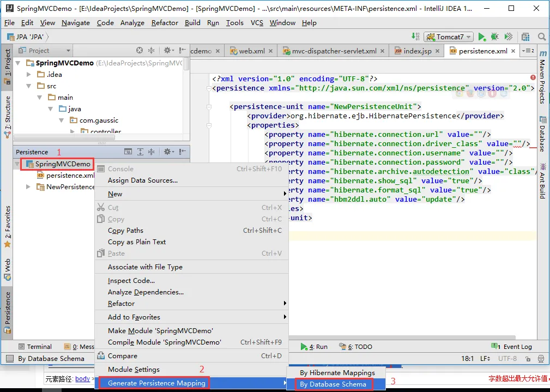Collapse the SpringMVCDemo project root node
Screen dimensions: 550x392
[x=18, y=63]
